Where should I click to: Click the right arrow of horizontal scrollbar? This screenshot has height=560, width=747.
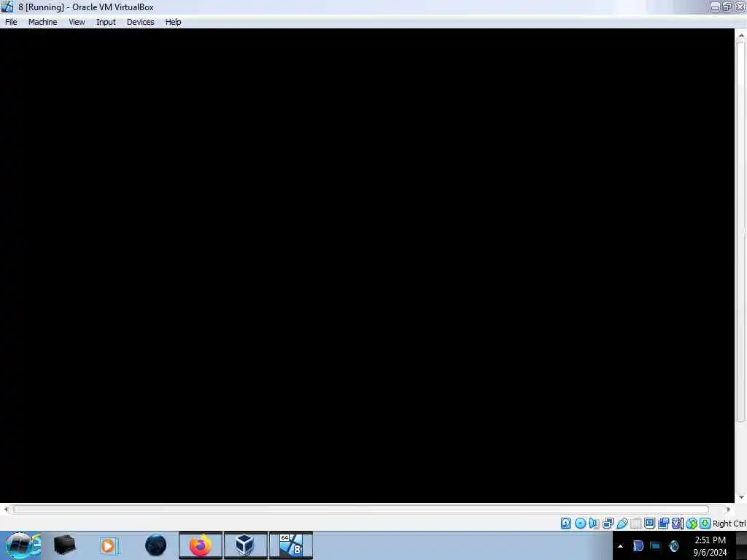pos(729,510)
